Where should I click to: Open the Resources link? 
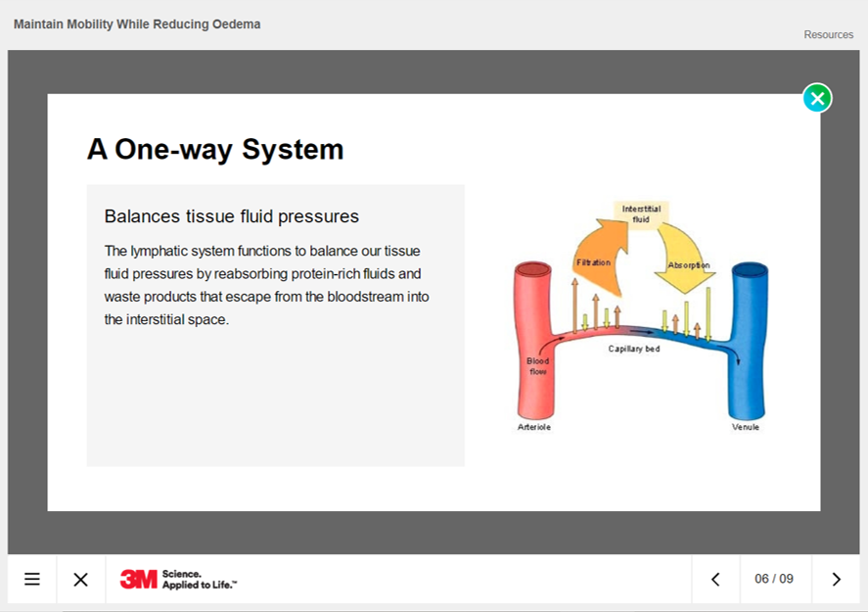[x=828, y=34]
